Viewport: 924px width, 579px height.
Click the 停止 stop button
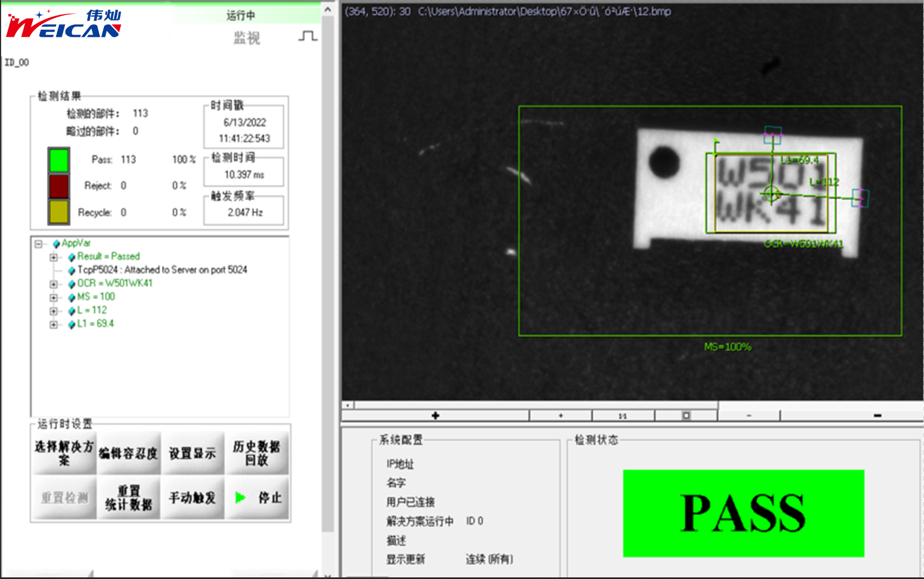coord(258,497)
